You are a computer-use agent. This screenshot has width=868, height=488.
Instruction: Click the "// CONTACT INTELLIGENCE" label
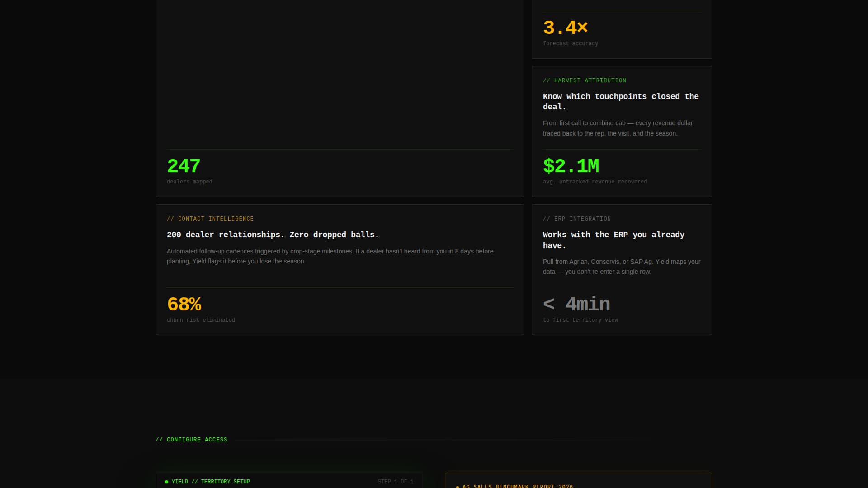click(x=210, y=219)
